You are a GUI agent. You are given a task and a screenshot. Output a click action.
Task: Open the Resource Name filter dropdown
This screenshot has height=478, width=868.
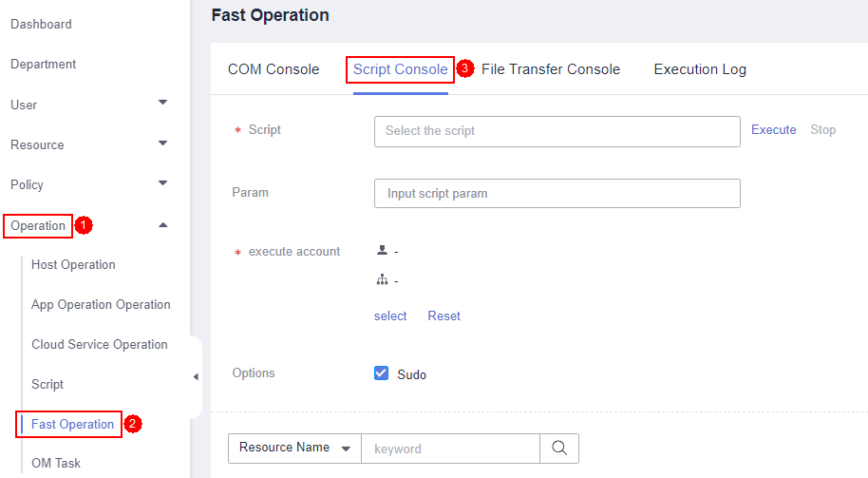pos(293,449)
